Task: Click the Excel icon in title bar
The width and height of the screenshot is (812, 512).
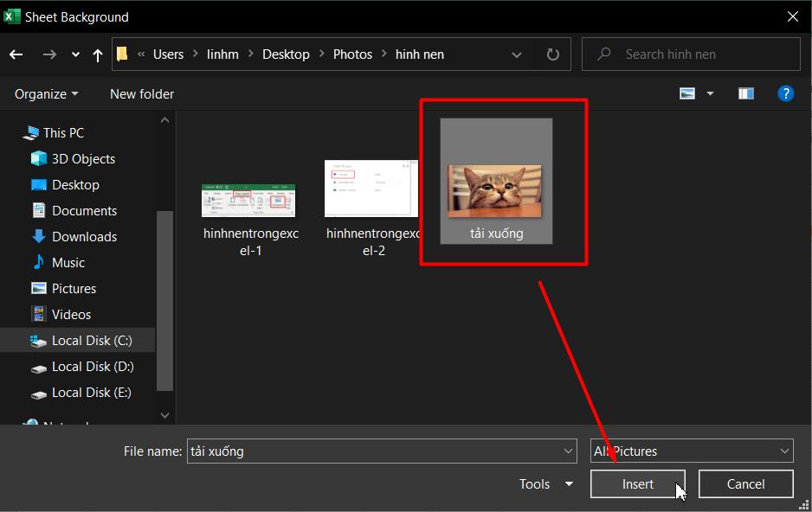Action: point(11,16)
